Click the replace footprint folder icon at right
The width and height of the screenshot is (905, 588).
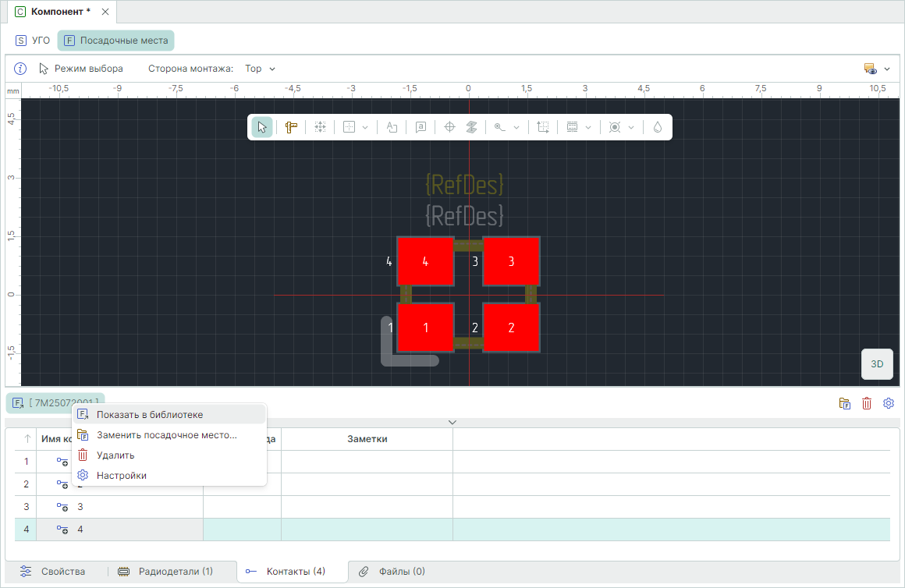pyautogui.click(x=845, y=403)
